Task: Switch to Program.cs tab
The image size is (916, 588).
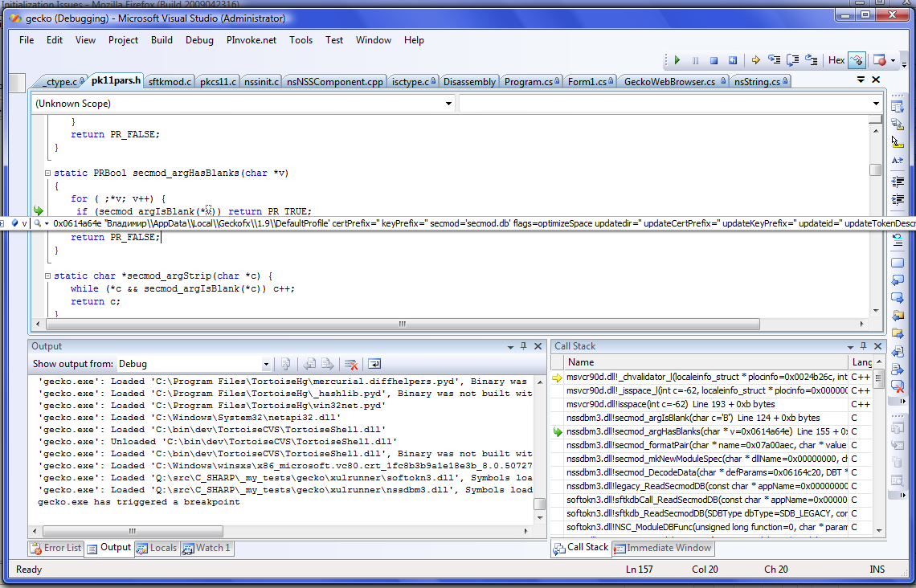Action: click(531, 82)
